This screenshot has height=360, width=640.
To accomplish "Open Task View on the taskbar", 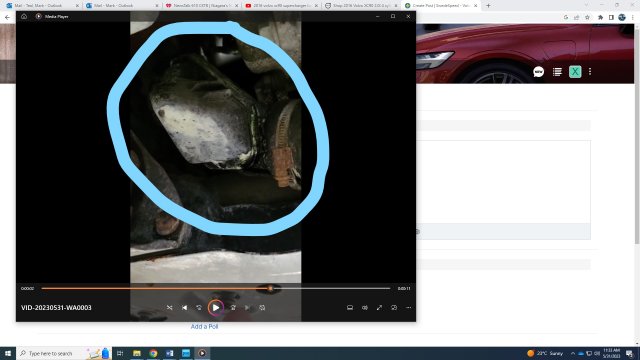I will (x=120, y=353).
